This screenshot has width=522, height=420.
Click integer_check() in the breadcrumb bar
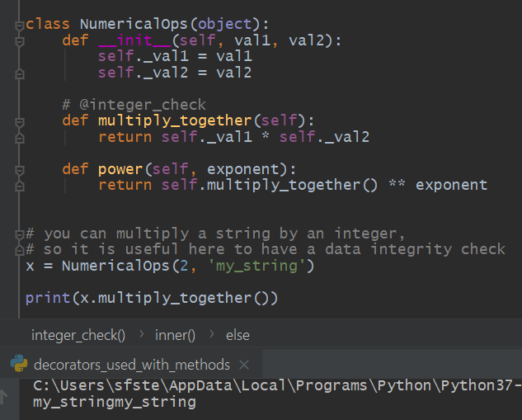78,335
